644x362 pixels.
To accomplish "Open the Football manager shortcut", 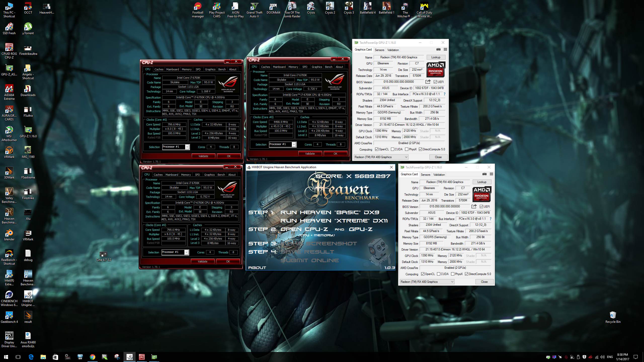I will coord(198,10).
